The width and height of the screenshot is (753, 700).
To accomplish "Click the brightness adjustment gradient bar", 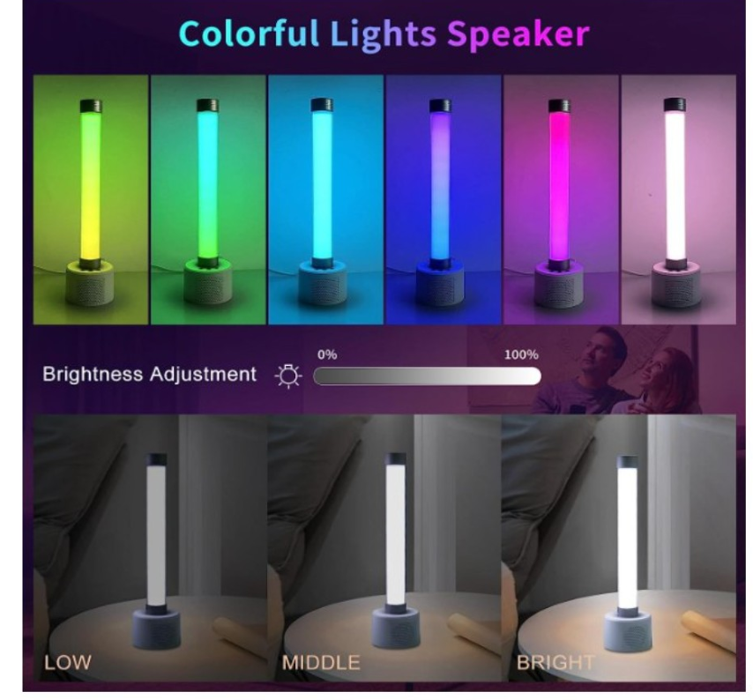I will [x=427, y=376].
